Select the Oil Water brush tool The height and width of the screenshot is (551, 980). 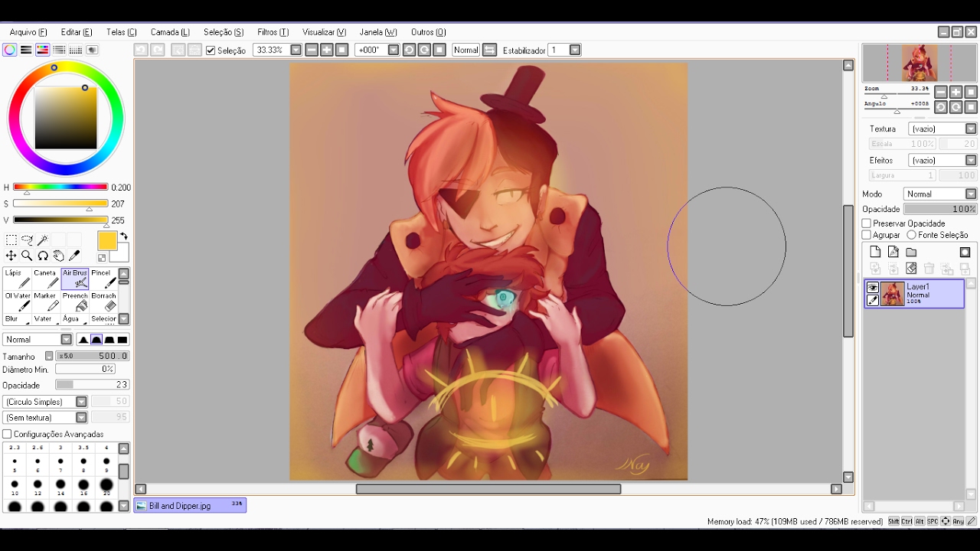point(17,302)
